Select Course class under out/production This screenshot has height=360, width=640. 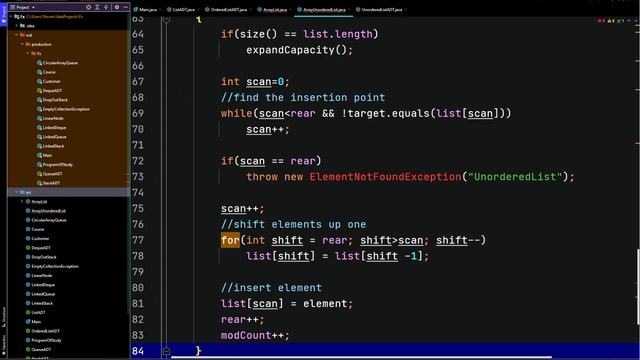(49, 72)
